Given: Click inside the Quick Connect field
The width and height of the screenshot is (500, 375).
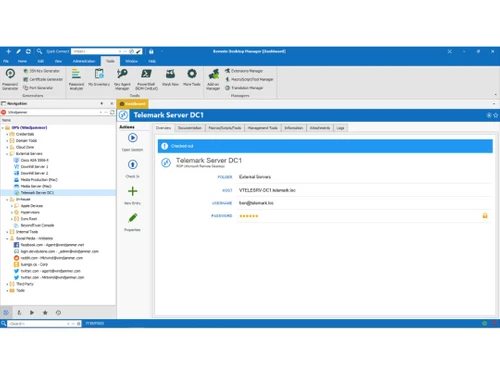Looking at the screenshot, I should (95, 51).
